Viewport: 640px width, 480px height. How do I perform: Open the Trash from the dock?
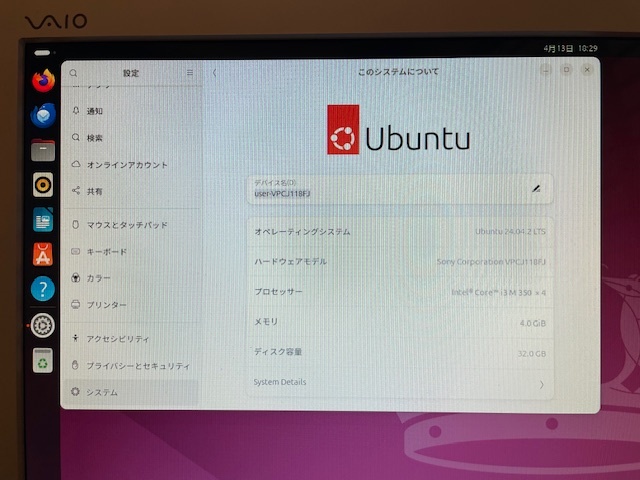(x=43, y=360)
